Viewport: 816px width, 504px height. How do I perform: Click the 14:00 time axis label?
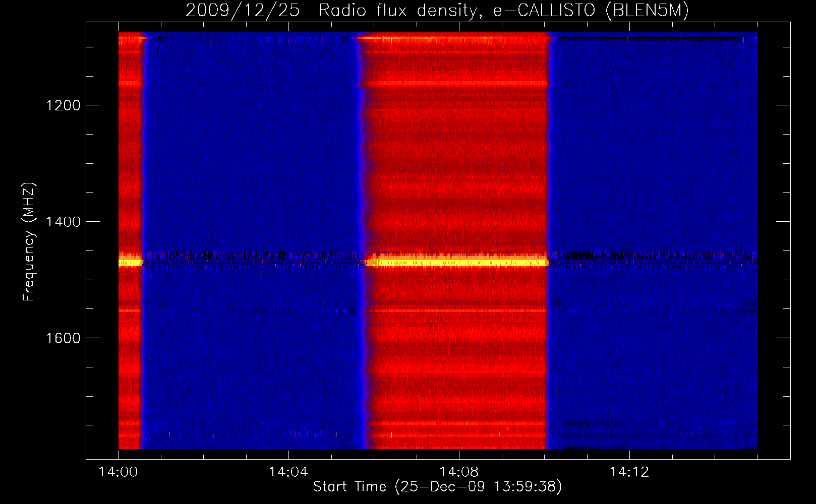(x=118, y=472)
